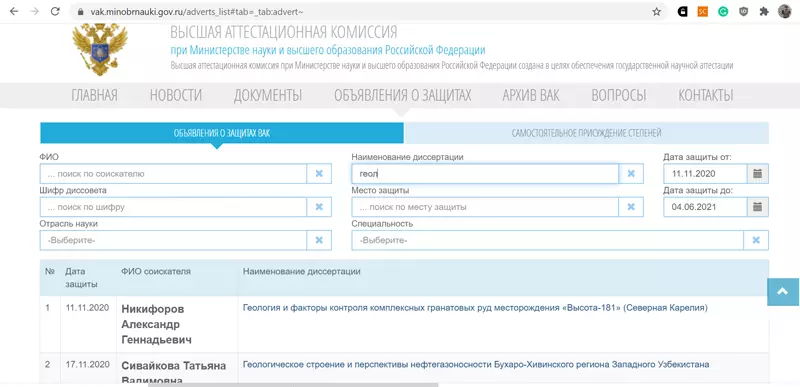The image size is (800, 387).
Task: Select the ОБЪЯВЛЕНИЯ О ЗАЩИТАХ ВАК tab
Action: (222, 133)
